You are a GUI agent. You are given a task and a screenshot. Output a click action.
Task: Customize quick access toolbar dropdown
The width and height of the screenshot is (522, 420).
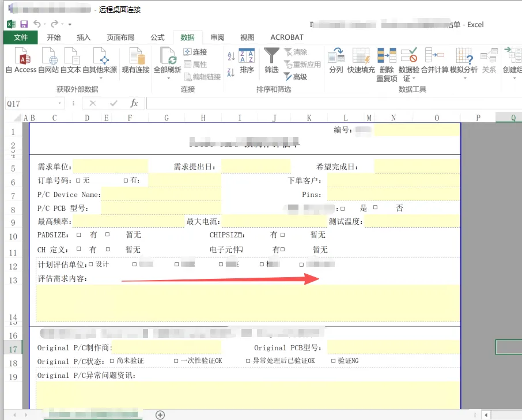tap(70, 24)
